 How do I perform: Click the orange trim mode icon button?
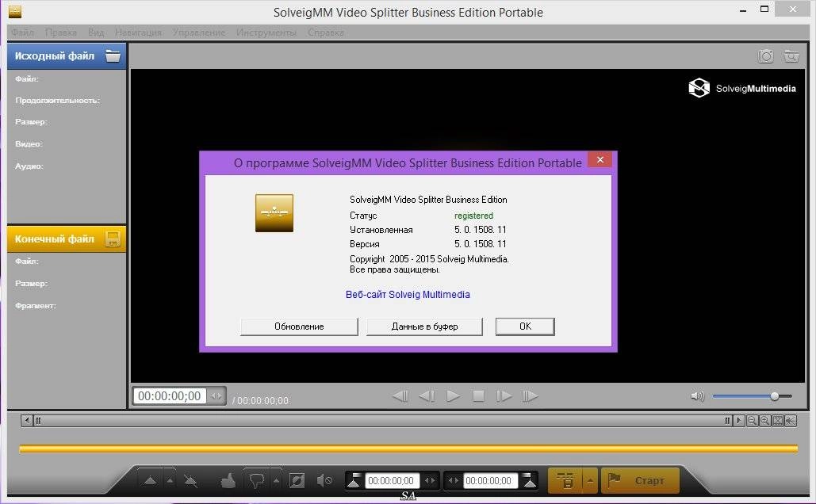pos(565,480)
